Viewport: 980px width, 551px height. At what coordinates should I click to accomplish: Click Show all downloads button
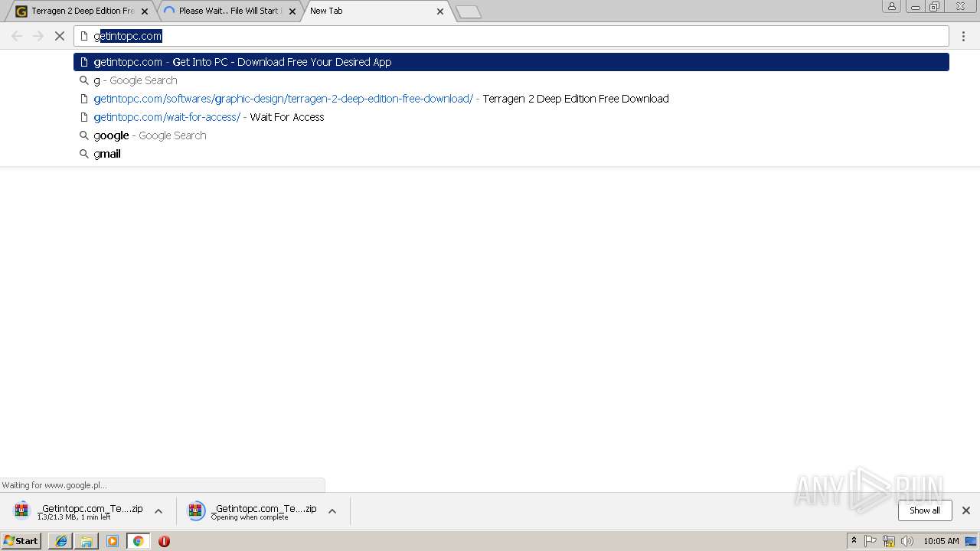click(925, 510)
